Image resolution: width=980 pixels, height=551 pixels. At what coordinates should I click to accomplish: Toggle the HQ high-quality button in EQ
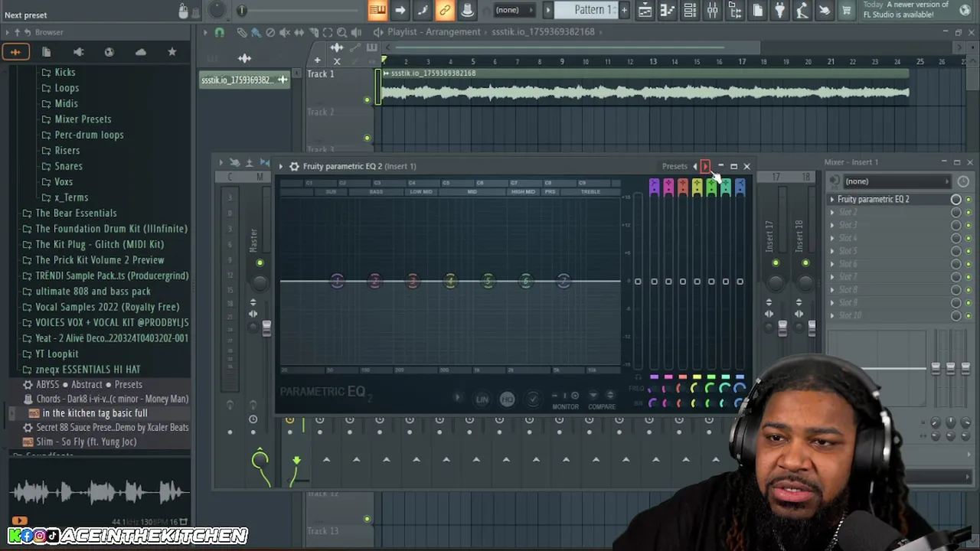pos(507,399)
